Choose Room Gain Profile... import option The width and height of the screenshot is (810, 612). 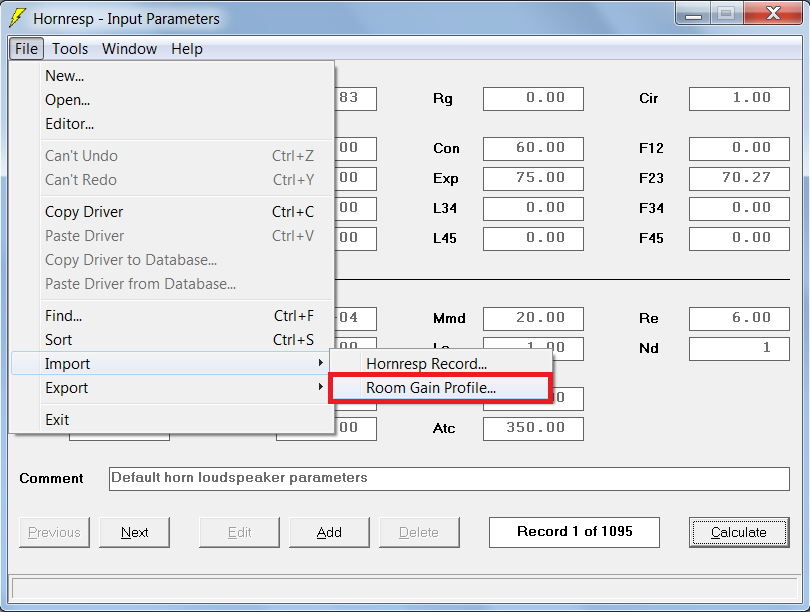(x=441, y=388)
